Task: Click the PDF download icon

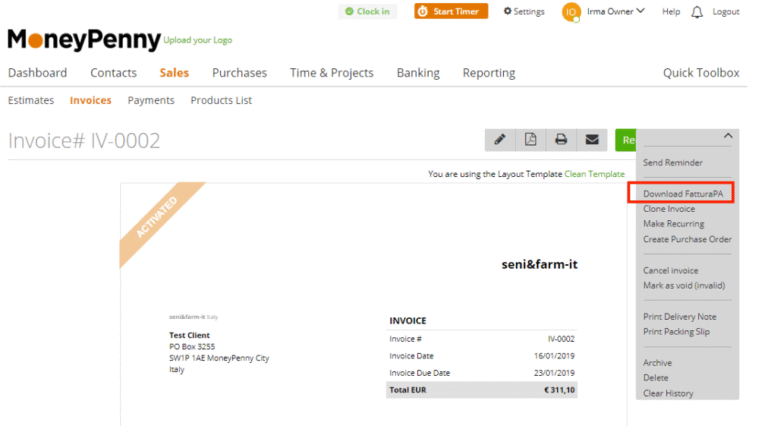Action: click(531, 140)
